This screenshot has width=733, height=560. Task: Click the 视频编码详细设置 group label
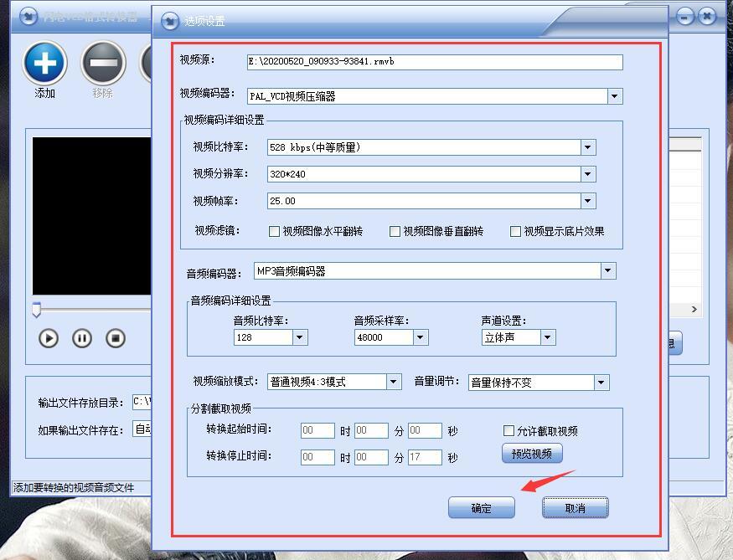[x=224, y=120]
